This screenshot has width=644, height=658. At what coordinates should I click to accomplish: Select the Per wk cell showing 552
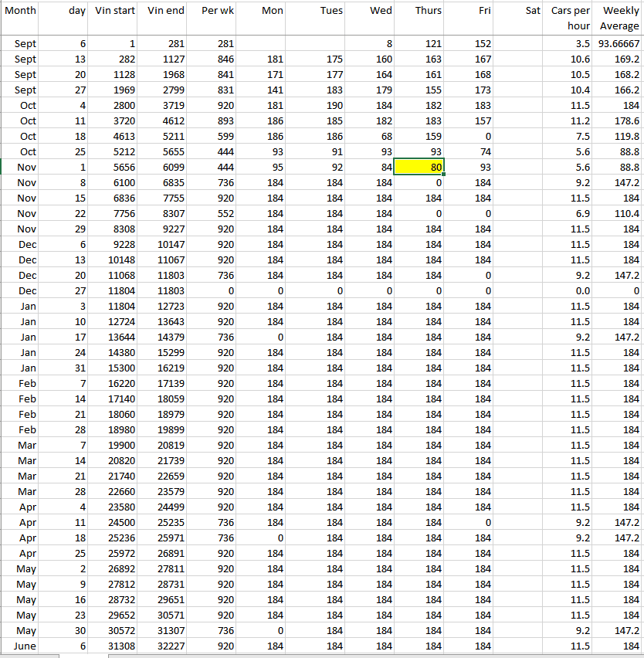tap(213, 214)
